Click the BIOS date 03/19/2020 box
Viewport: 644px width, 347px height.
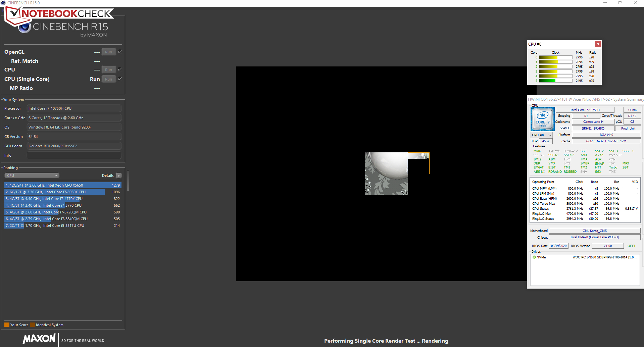(559, 246)
